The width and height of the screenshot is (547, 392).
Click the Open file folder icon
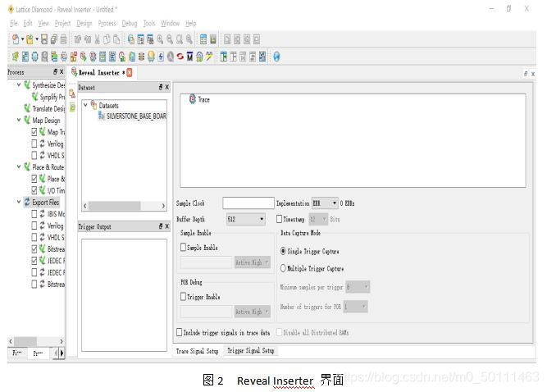click(30, 39)
